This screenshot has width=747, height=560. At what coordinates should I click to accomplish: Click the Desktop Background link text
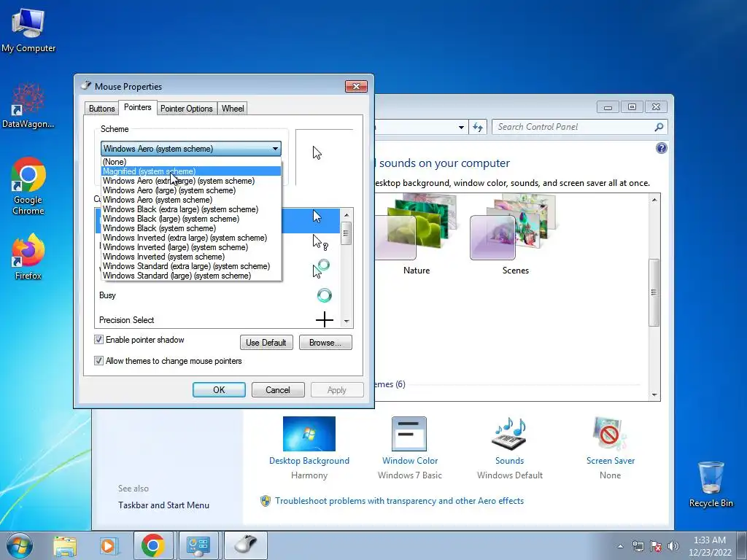click(x=309, y=461)
